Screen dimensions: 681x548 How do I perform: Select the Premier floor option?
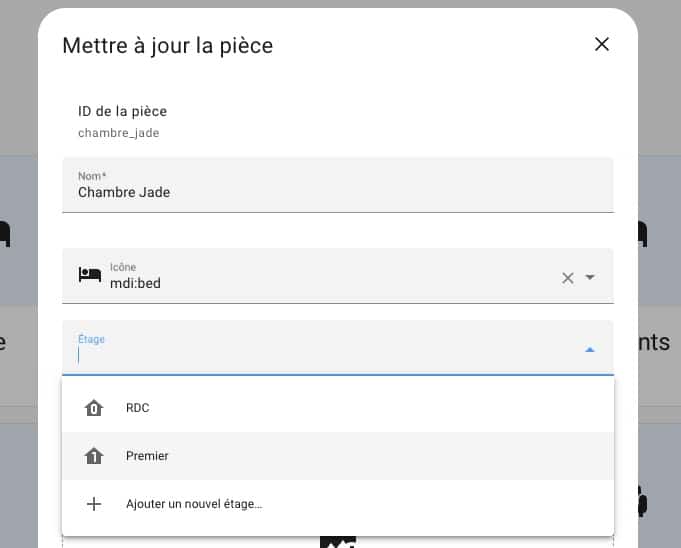click(x=338, y=456)
